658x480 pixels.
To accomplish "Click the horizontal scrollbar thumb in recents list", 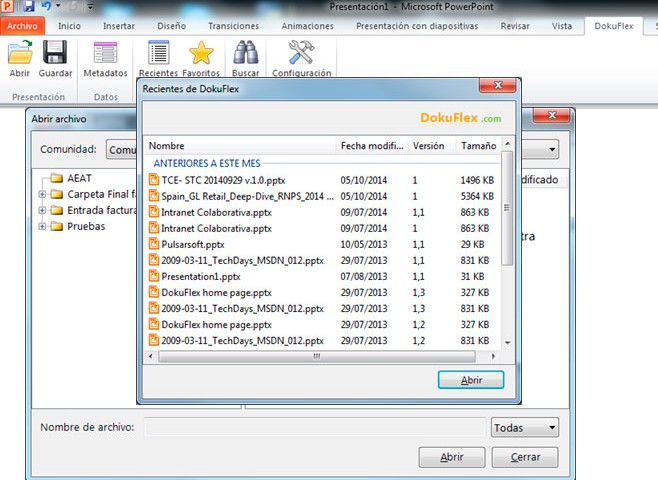I will (317, 356).
